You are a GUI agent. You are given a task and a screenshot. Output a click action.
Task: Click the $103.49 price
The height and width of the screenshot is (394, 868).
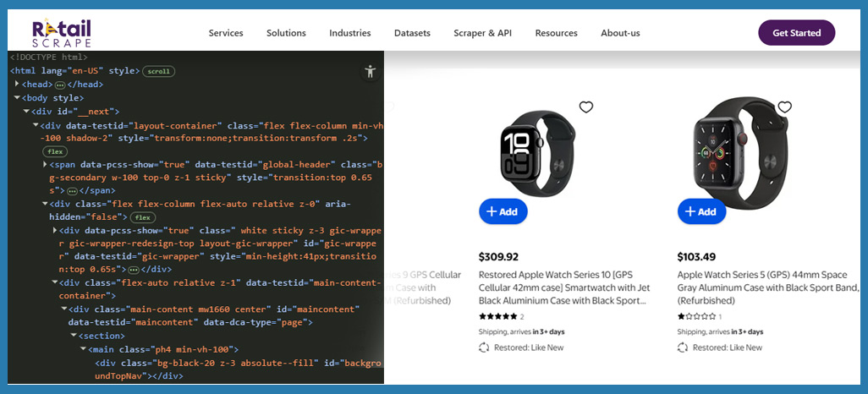(x=696, y=257)
